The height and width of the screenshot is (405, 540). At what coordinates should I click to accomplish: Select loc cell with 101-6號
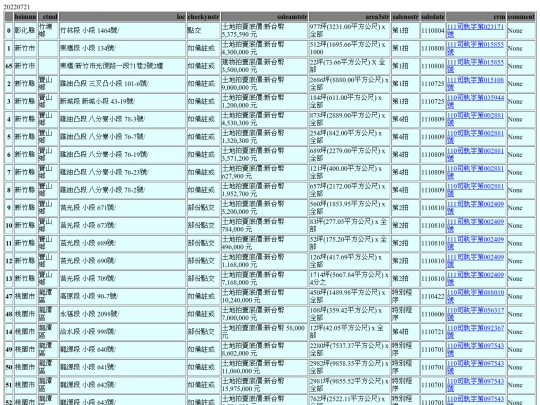coord(122,84)
